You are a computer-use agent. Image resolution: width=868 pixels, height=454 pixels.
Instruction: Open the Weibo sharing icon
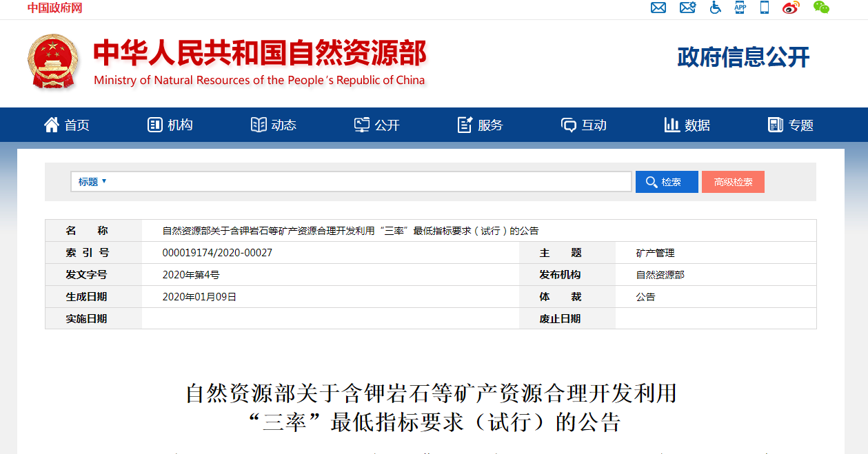pos(790,8)
